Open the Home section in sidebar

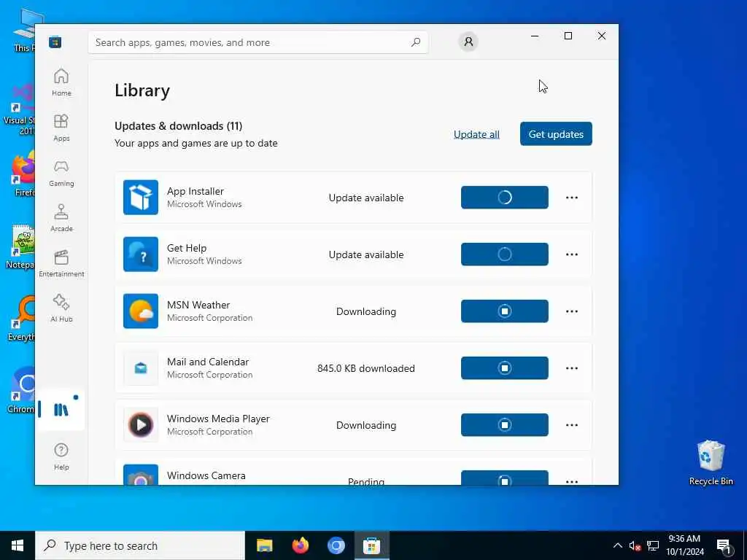pyautogui.click(x=61, y=83)
